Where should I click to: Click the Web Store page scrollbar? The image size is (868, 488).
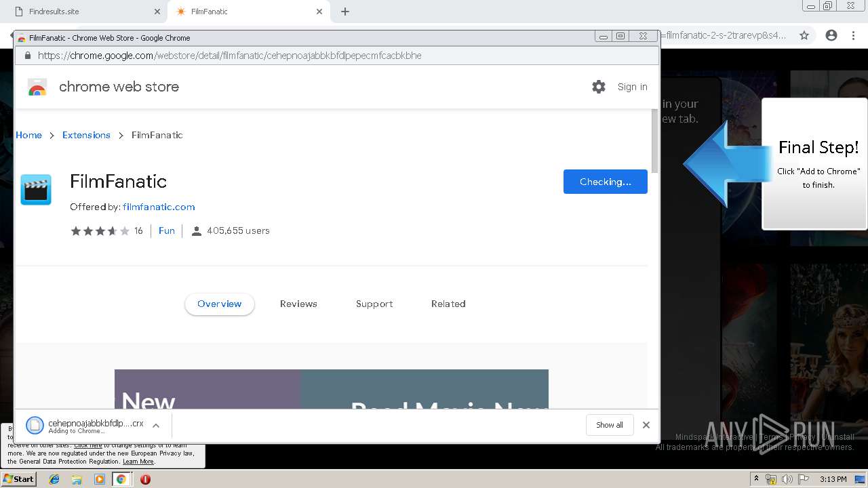[655, 141]
